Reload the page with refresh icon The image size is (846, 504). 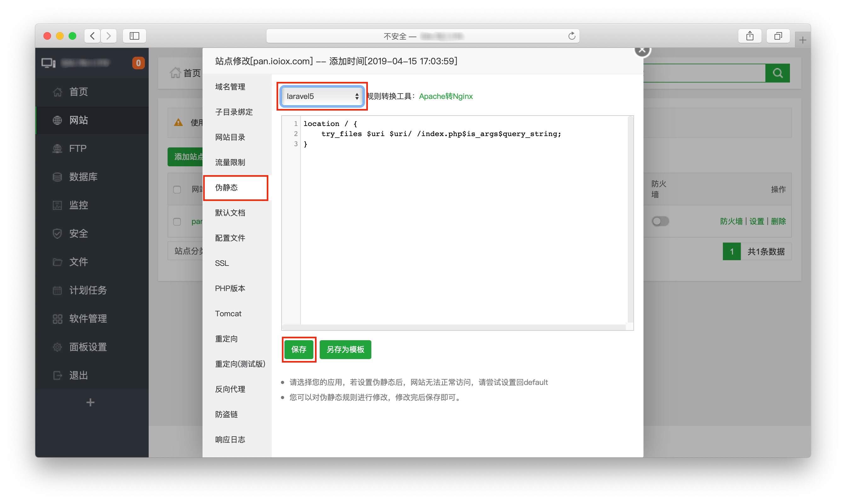[x=572, y=36]
